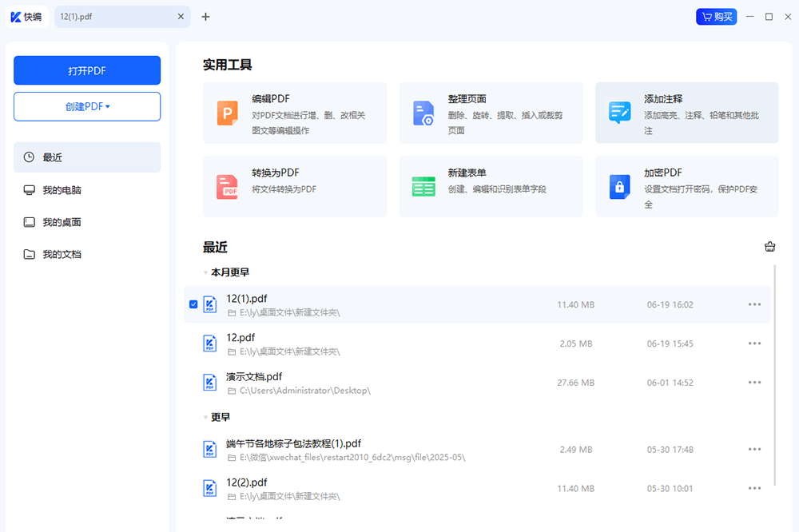This screenshot has height=532, width=799.
Task: Click the 购买 button
Action: click(x=716, y=16)
